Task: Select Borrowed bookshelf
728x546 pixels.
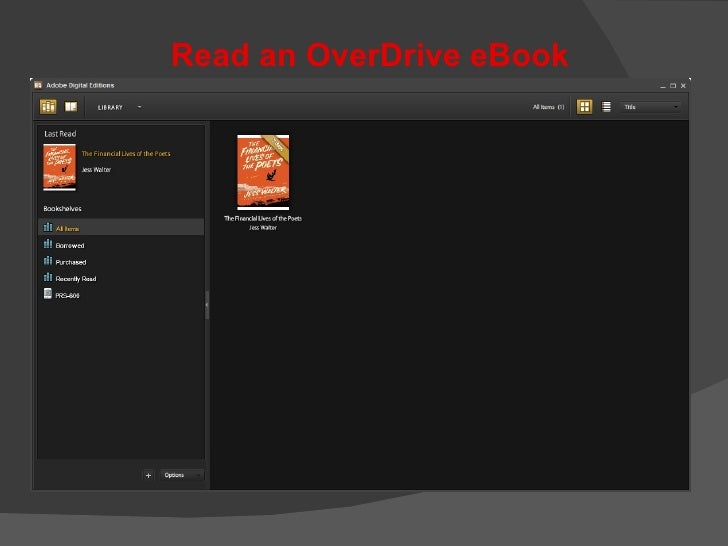Action: (121, 245)
